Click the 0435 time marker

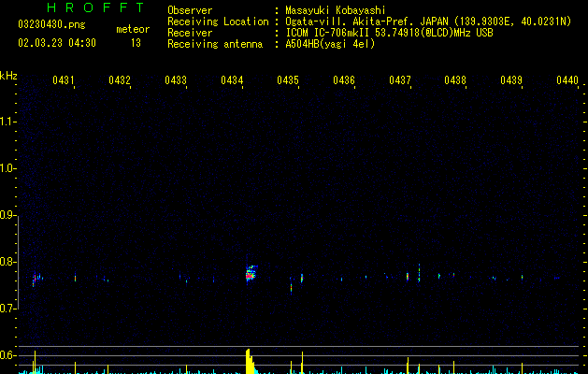click(x=288, y=80)
